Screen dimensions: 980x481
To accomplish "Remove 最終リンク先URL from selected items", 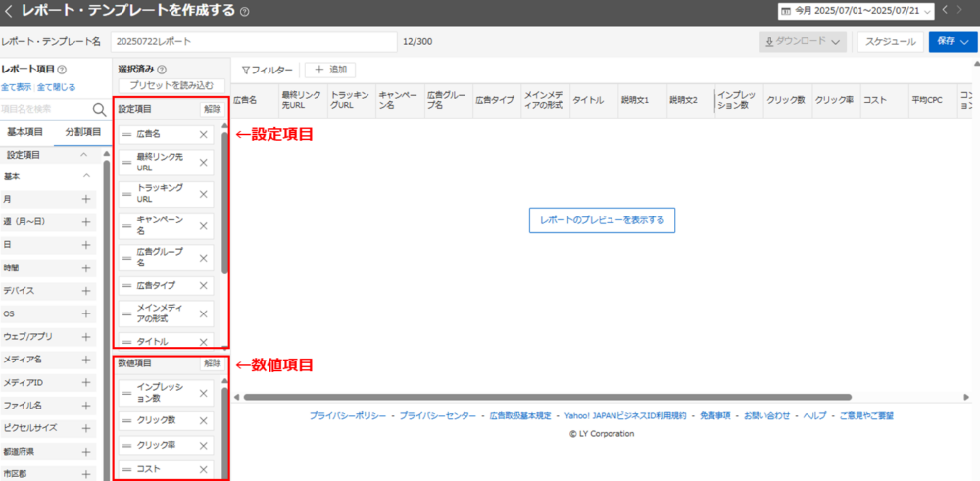I will [203, 163].
